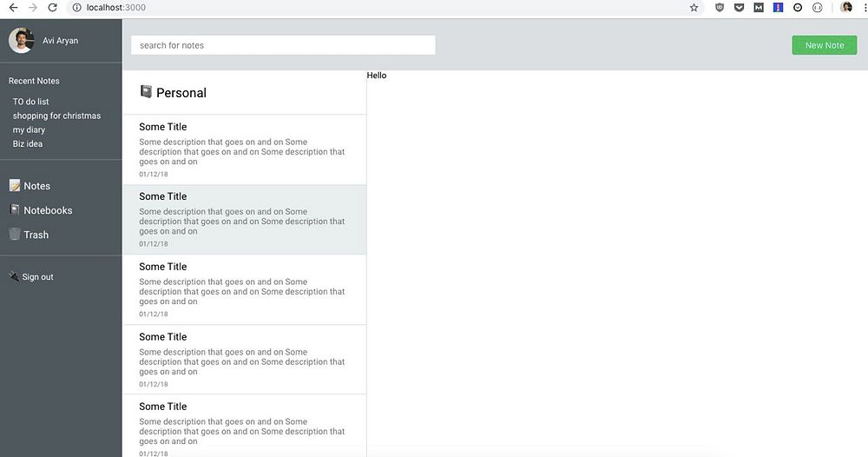Open the M extension icon
The height and width of the screenshot is (457, 868).
click(759, 8)
